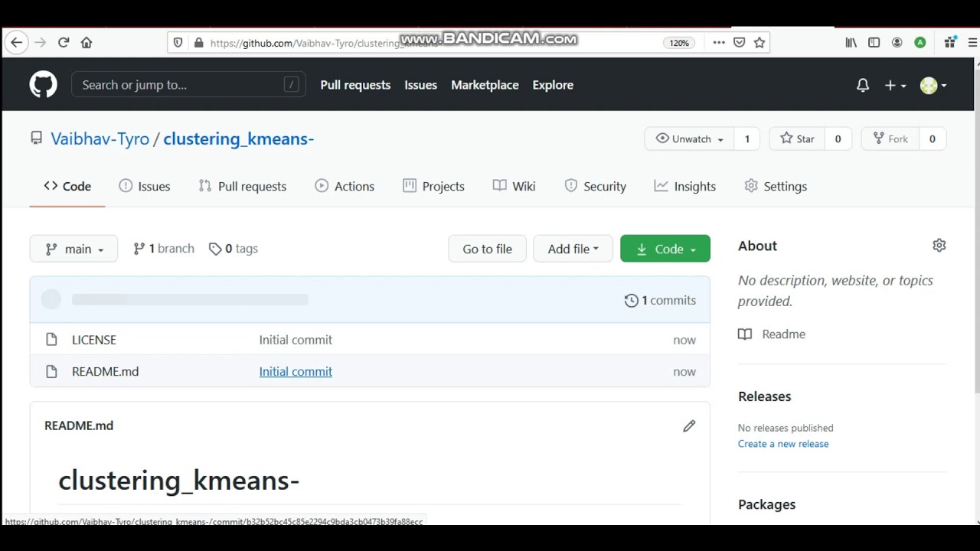Open the main branch dropdown
Viewport: 980px width, 551px height.
click(73, 249)
